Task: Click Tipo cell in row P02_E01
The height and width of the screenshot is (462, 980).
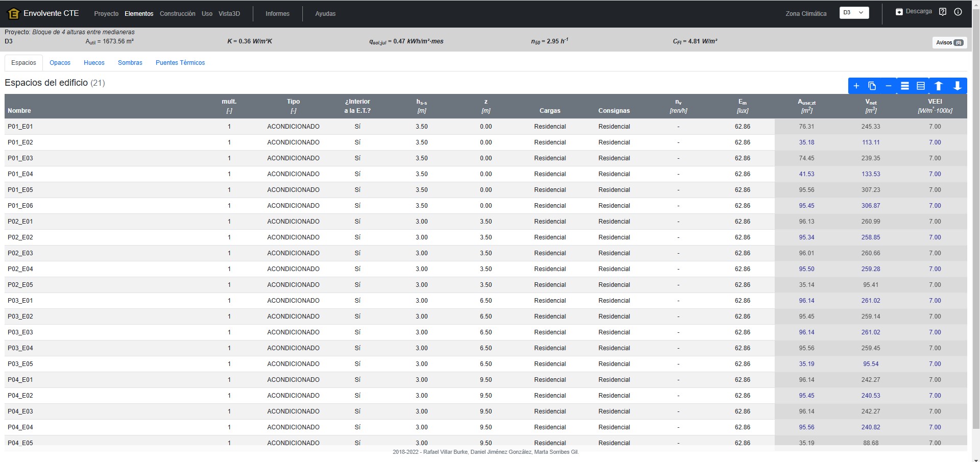Action: (x=293, y=222)
